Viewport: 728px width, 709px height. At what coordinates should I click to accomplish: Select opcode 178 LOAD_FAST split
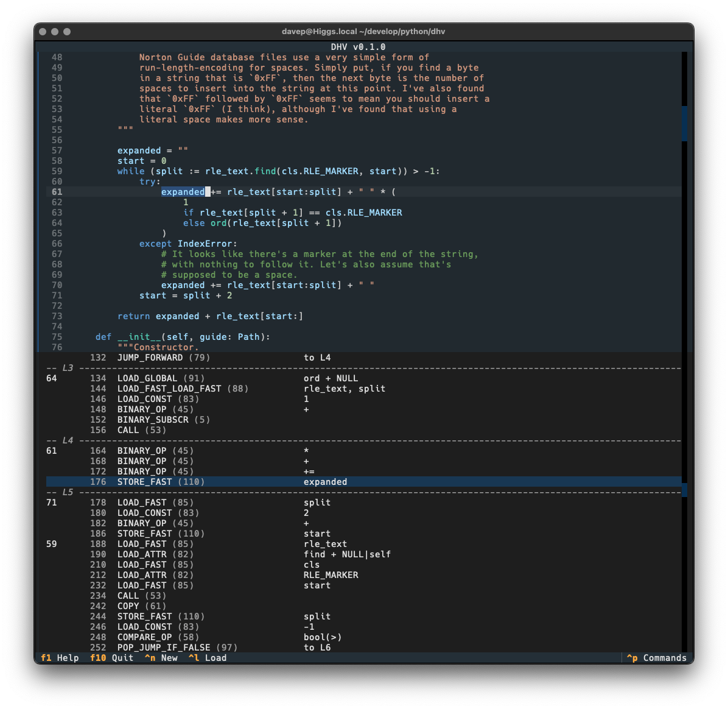pyautogui.click(x=364, y=503)
